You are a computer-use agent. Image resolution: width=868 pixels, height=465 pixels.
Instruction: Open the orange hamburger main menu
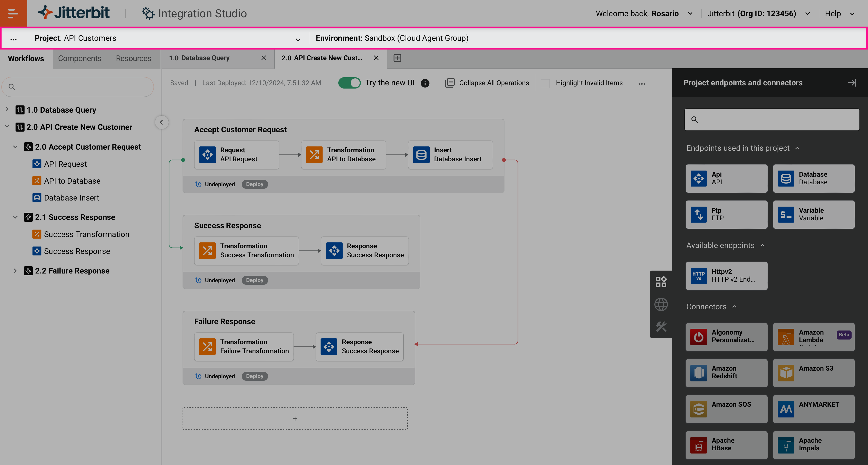click(x=13, y=13)
